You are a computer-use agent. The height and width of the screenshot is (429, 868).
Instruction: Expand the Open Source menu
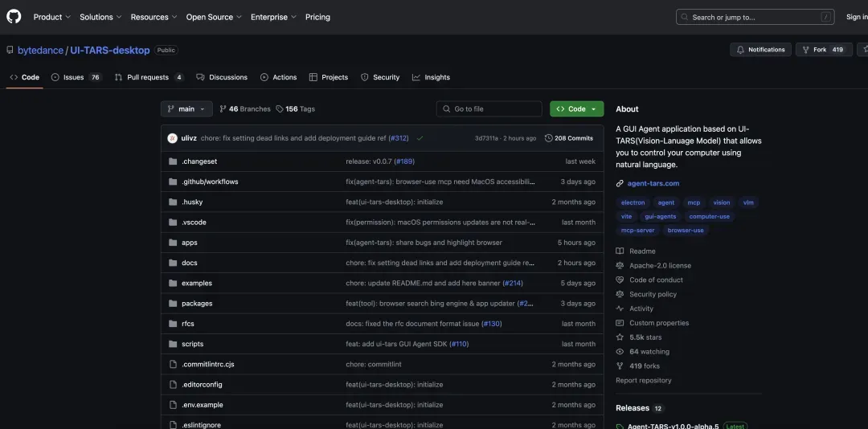point(214,17)
